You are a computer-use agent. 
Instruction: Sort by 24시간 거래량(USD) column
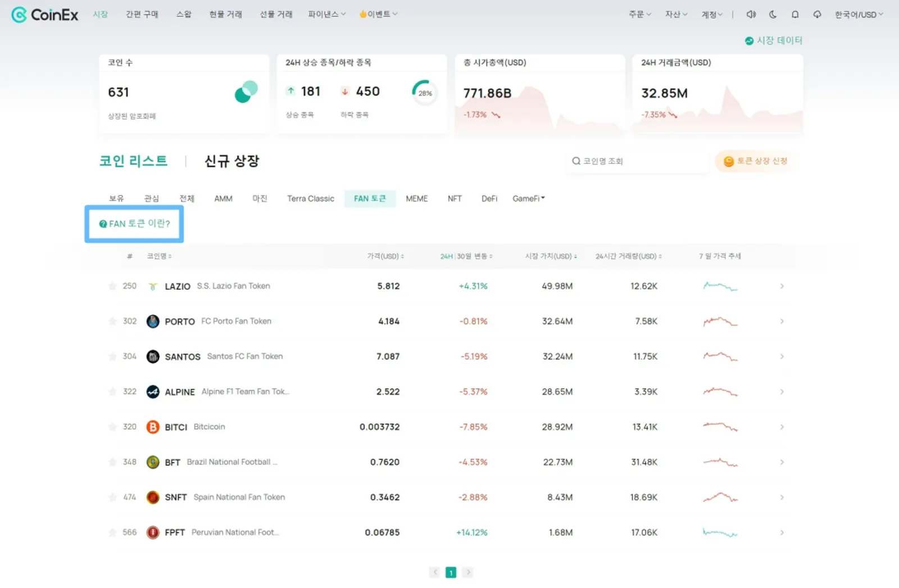(629, 257)
